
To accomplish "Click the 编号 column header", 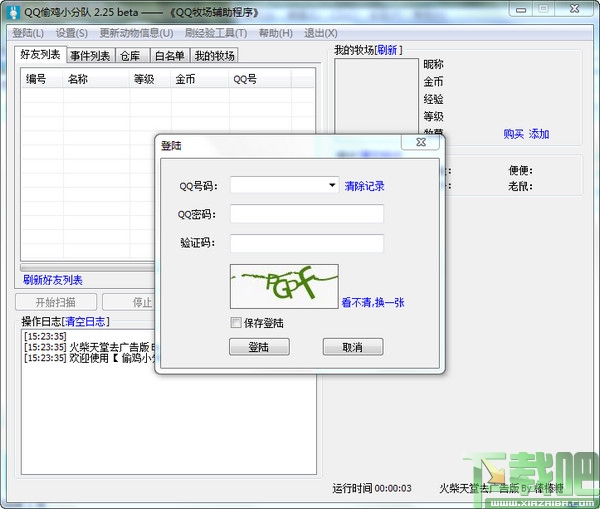I will [x=42, y=79].
